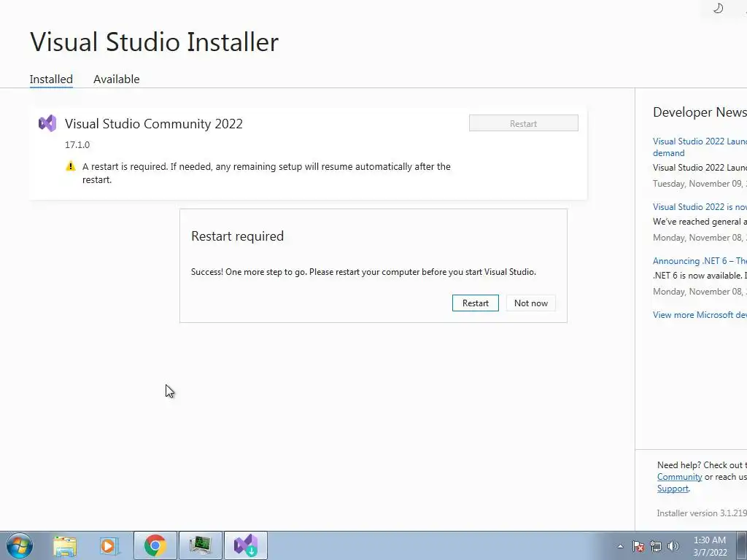Click the '.NET 6 is now available' summary text
The width and height of the screenshot is (747, 560).
[x=700, y=275]
